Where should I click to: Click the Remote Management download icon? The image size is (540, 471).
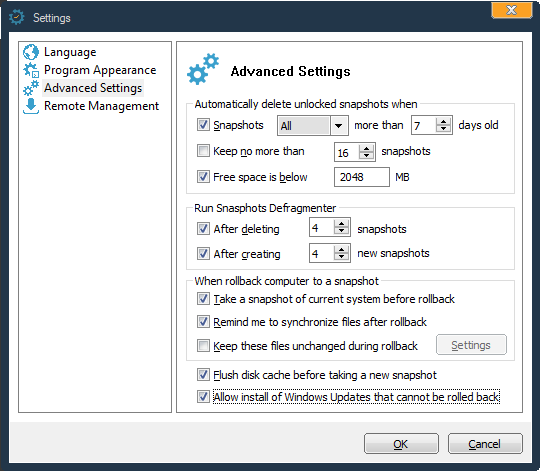(31, 106)
